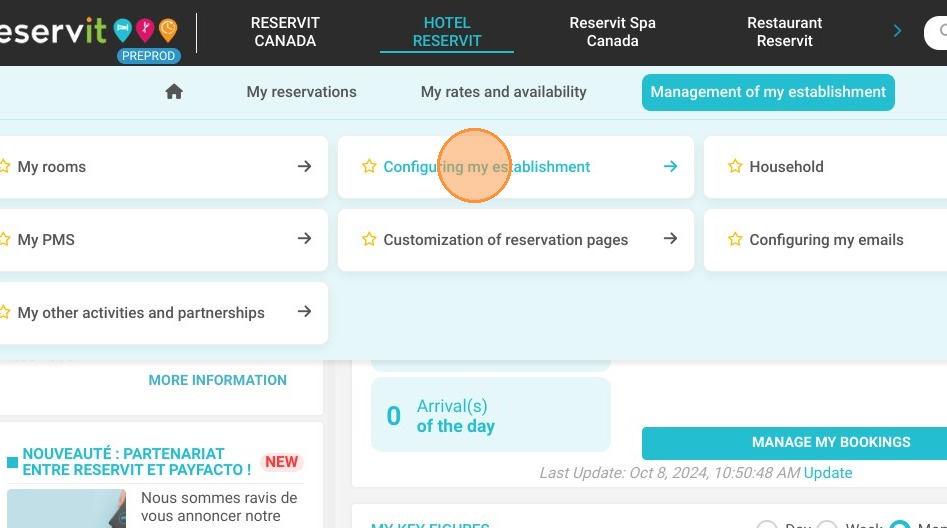947x528 pixels.
Task: Favorite star for Customization of reservation pages
Action: [369, 239]
